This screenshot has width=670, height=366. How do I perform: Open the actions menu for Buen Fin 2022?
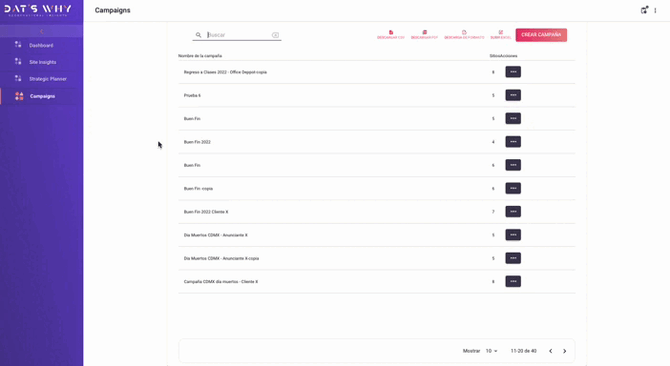pos(513,141)
